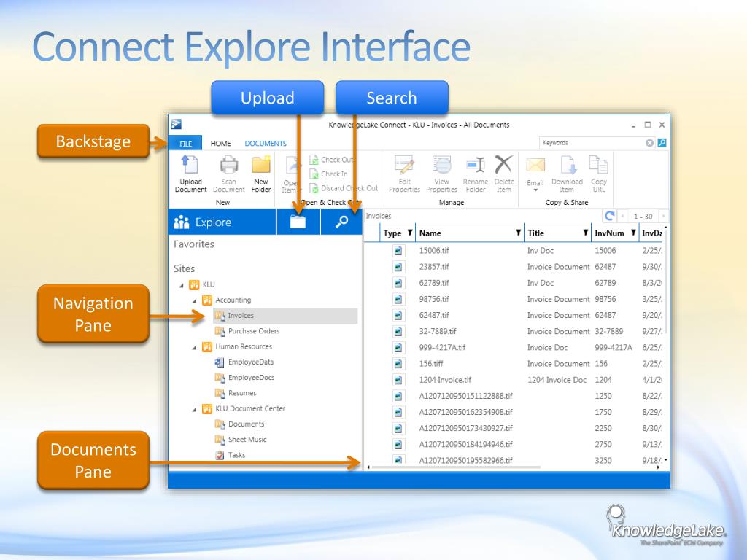This screenshot has width=747, height=560.
Task: Click the file type icon for 156.tiff
Action: (x=398, y=364)
